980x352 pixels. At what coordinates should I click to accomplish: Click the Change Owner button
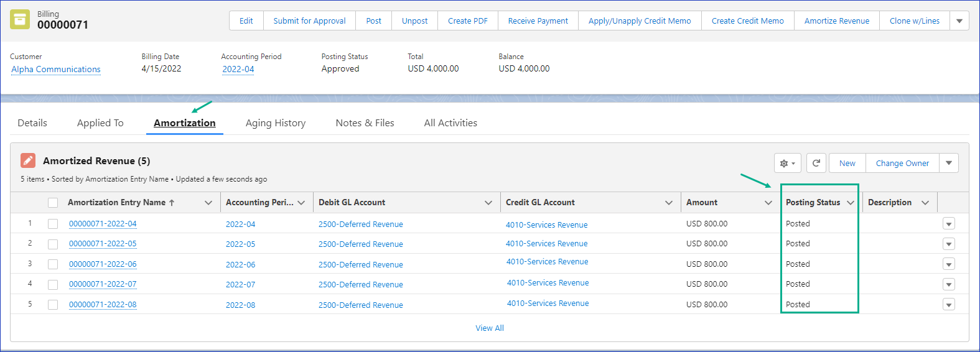tap(902, 163)
